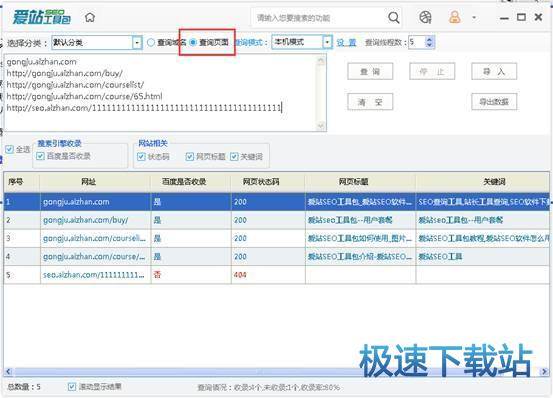Image resolution: width=553 pixels, height=398 pixels.
Task: Toggle the 百度是否收录 checkbox
Action: [x=40, y=156]
